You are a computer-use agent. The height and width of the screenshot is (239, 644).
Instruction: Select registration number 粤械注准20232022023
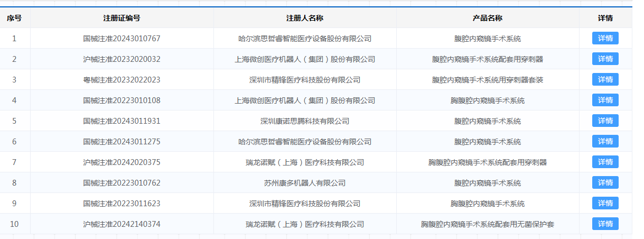tap(122, 80)
